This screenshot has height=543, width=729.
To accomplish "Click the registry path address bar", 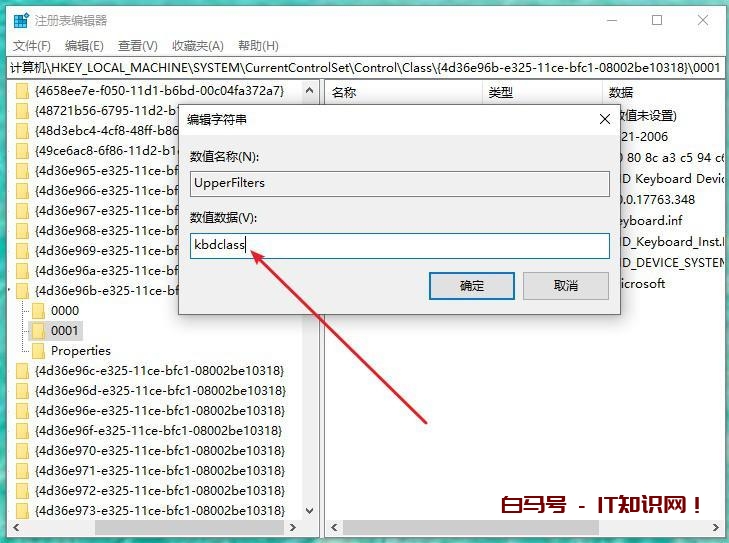I will [x=365, y=68].
